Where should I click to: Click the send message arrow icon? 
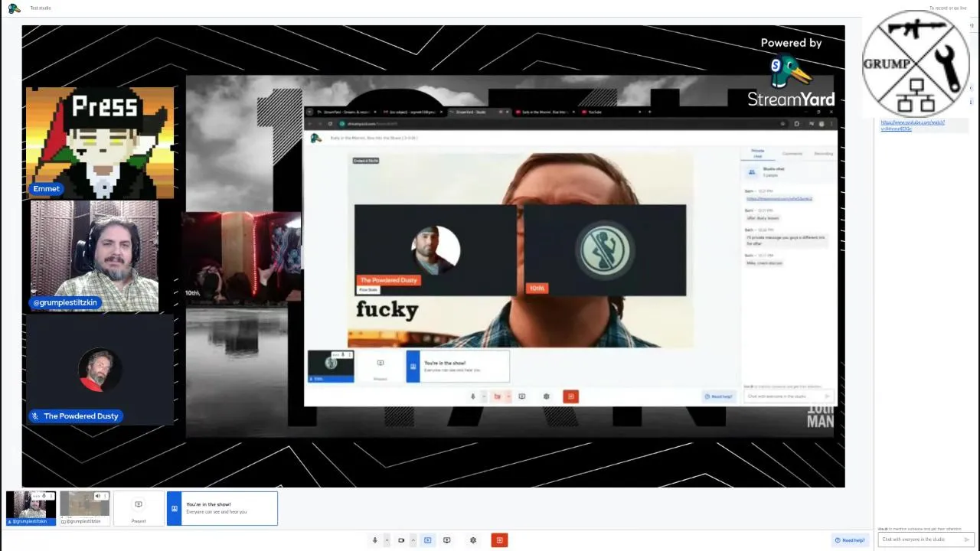pos(967,540)
